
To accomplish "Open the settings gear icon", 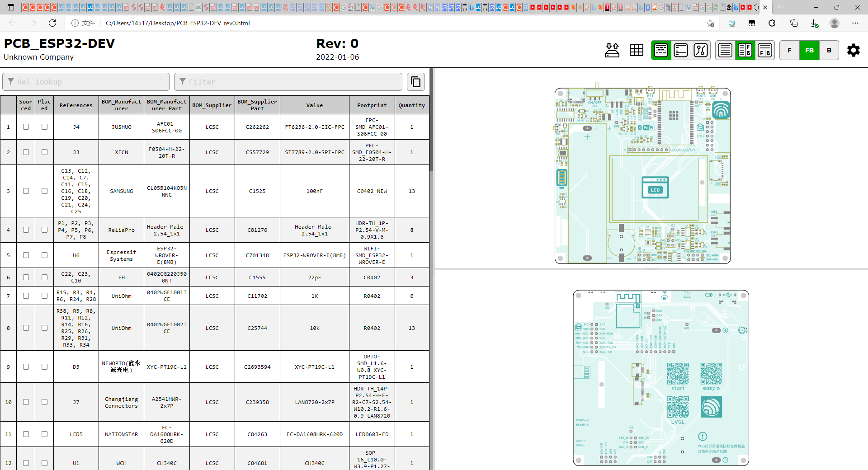I will click(854, 50).
